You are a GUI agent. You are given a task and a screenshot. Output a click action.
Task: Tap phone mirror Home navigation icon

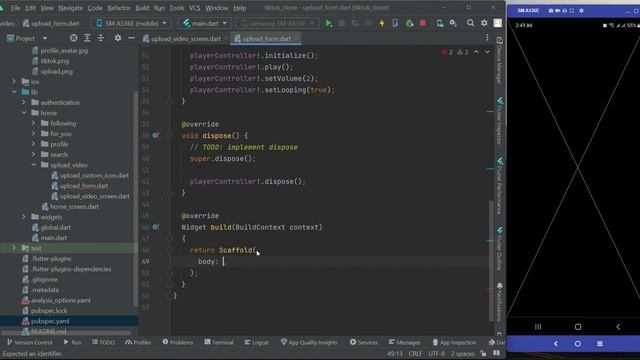tap(578, 327)
